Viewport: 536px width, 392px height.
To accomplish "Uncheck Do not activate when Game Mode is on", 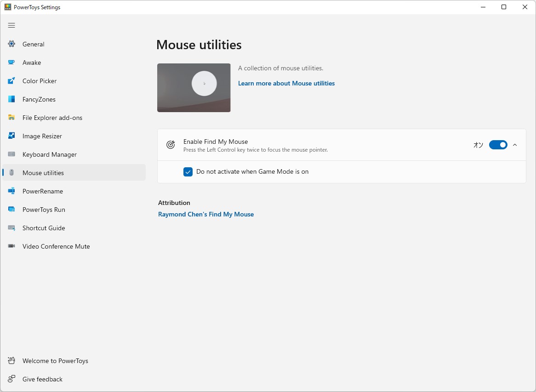I will (188, 172).
